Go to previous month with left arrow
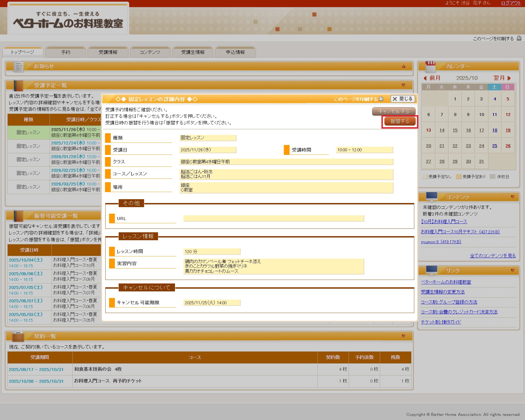The height and width of the screenshot is (420, 525). coord(425,78)
